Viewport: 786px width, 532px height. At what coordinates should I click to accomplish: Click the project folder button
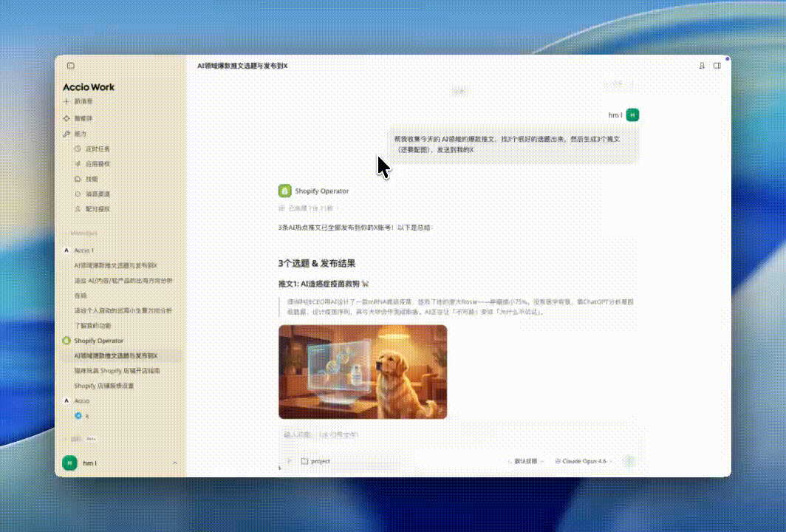(x=315, y=460)
